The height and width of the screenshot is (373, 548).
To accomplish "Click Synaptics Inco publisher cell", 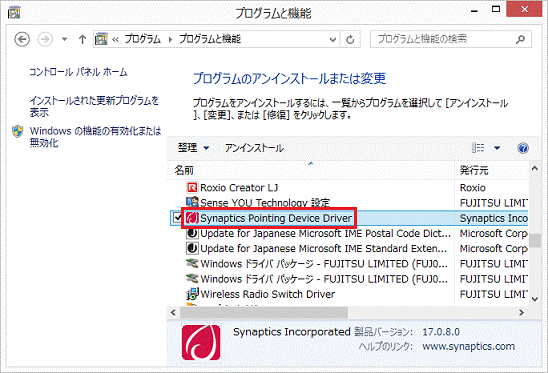I will point(493,218).
